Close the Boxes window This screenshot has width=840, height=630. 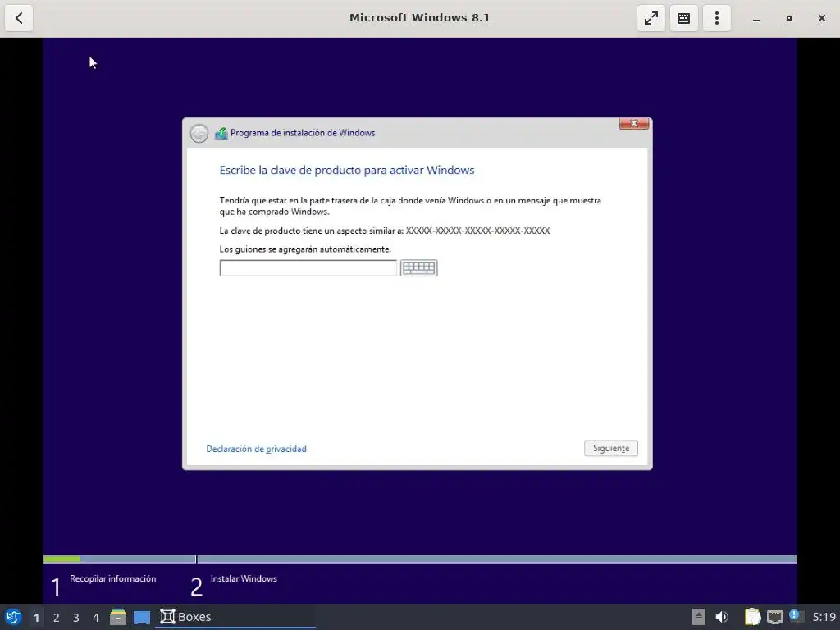[822, 18]
